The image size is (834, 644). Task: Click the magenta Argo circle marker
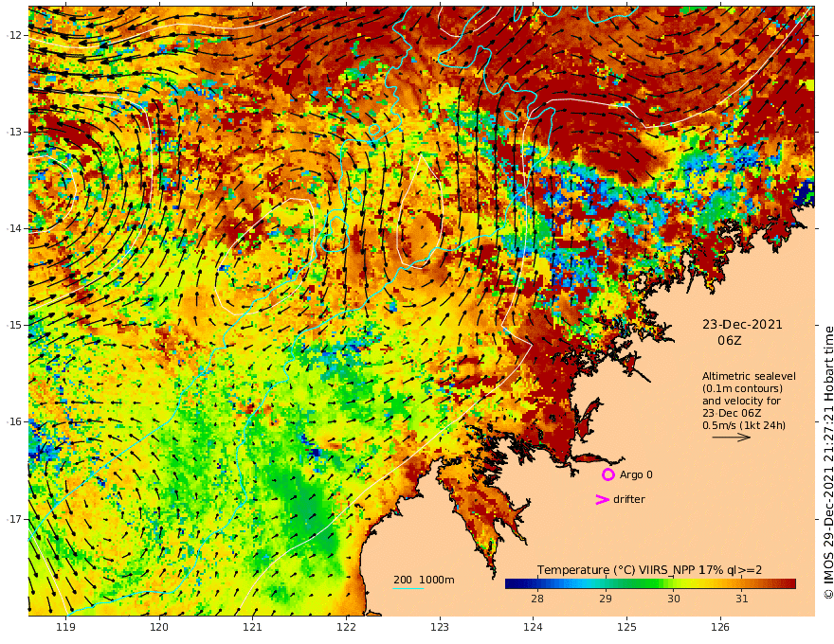point(607,474)
